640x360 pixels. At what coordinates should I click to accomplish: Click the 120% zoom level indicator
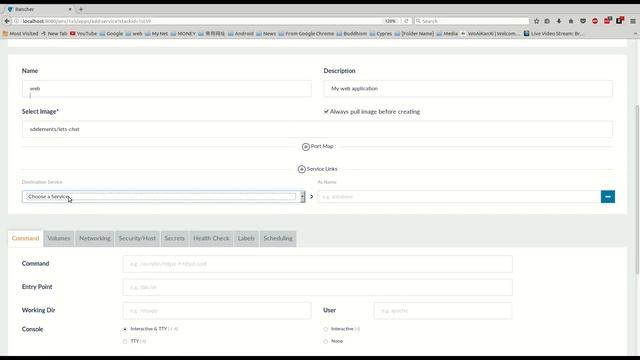click(390, 21)
